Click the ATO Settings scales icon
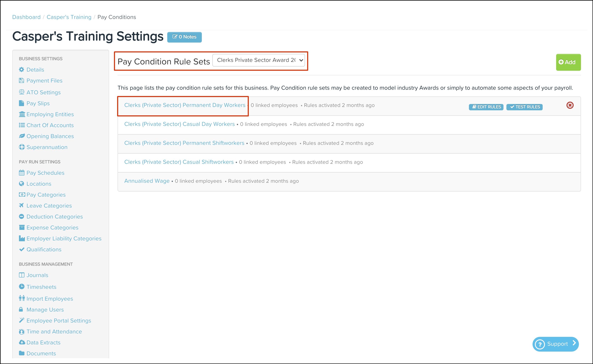Image resolution: width=593 pixels, height=364 pixels. [x=21, y=92]
